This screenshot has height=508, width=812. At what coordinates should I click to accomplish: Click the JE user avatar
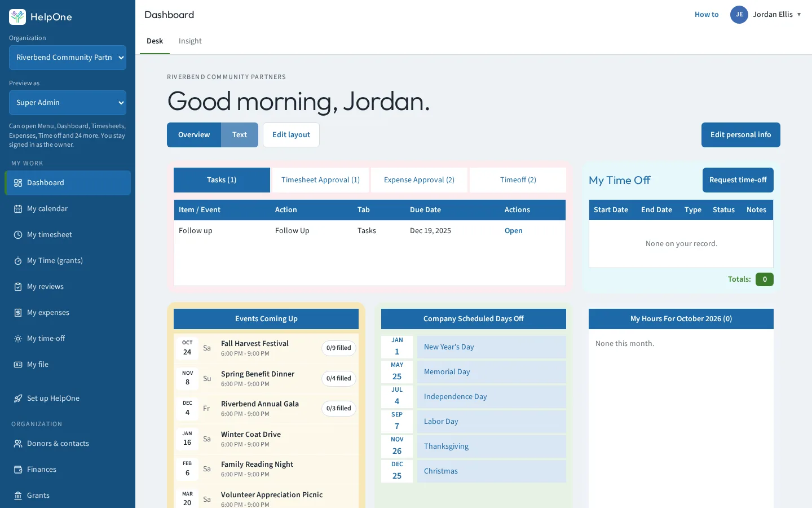pos(739,15)
